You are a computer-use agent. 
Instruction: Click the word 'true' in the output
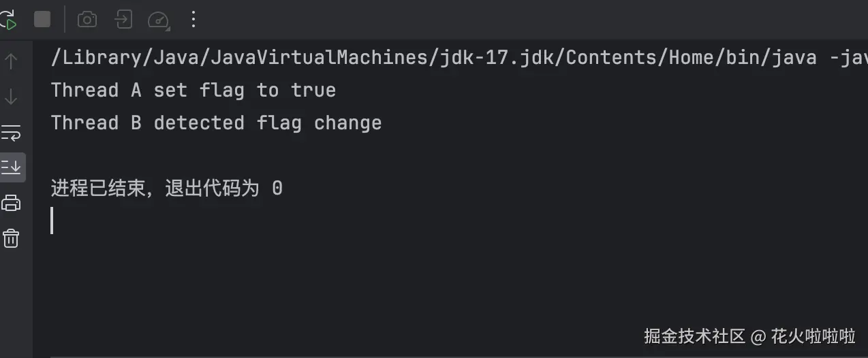[x=313, y=91]
